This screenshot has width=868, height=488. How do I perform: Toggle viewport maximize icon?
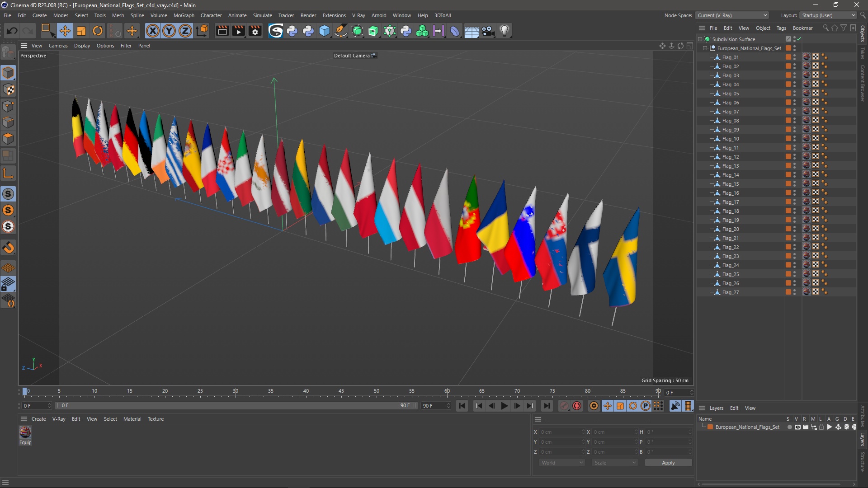pyautogui.click(x=689, y=46)
